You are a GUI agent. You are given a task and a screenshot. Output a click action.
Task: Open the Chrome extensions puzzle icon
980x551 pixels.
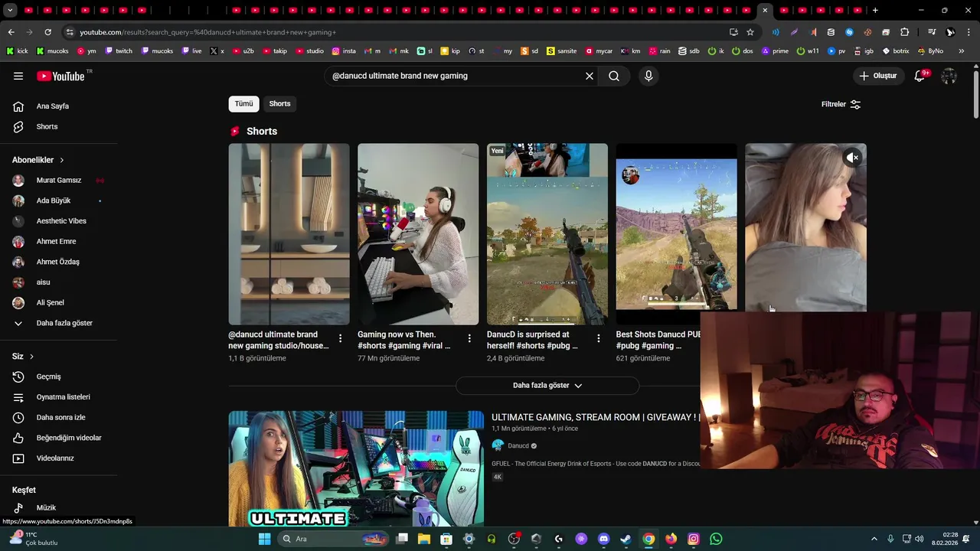point(904,32)
